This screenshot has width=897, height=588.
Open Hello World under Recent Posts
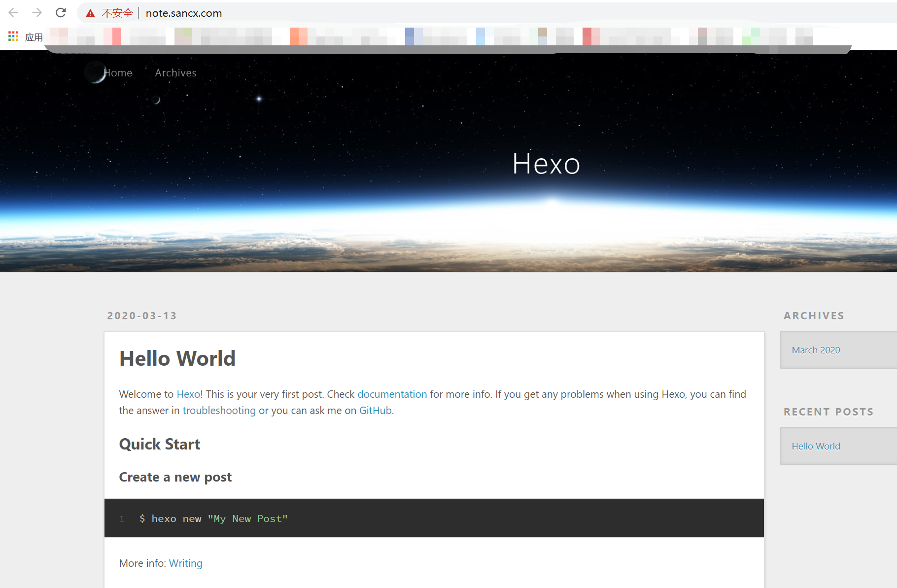pyautogui.click(x=816, y=447)
